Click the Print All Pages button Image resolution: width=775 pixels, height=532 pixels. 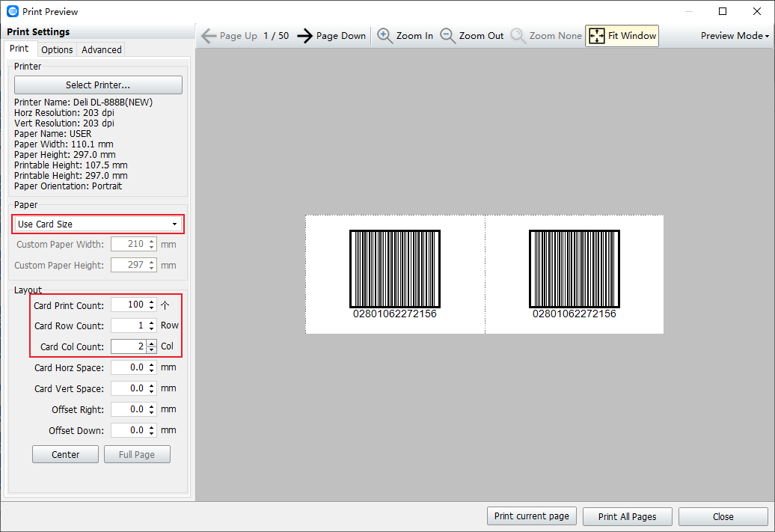pos(627,517)
